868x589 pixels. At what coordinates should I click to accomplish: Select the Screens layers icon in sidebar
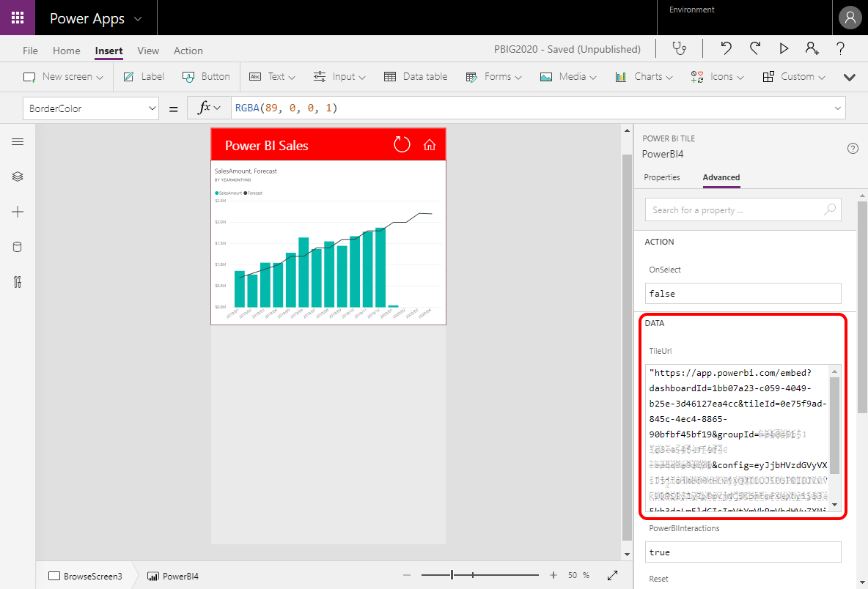click(x=18, y=177)
